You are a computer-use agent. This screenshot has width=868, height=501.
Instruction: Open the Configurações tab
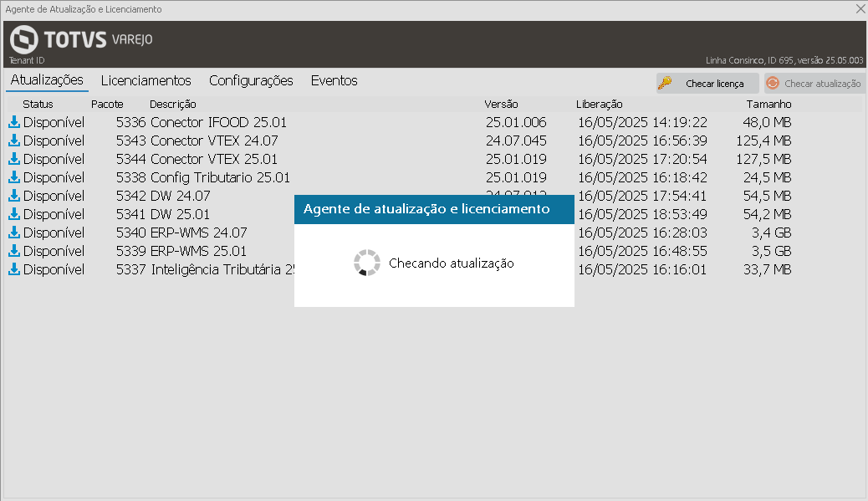point(251,80)
